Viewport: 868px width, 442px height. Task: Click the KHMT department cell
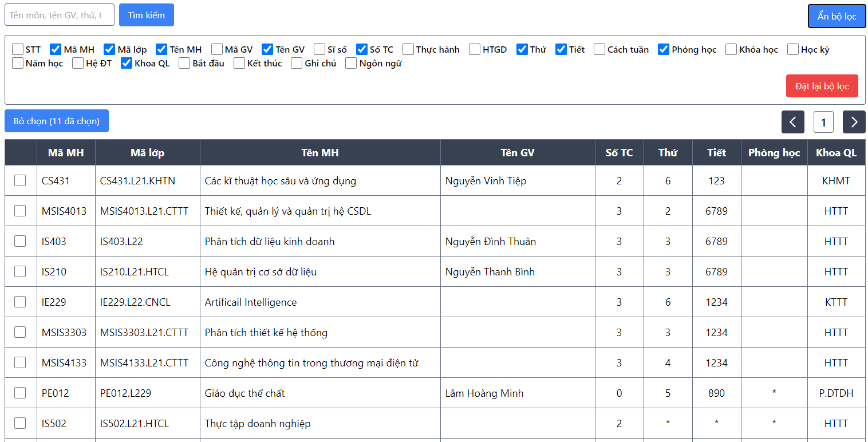(x=837, y=181)
